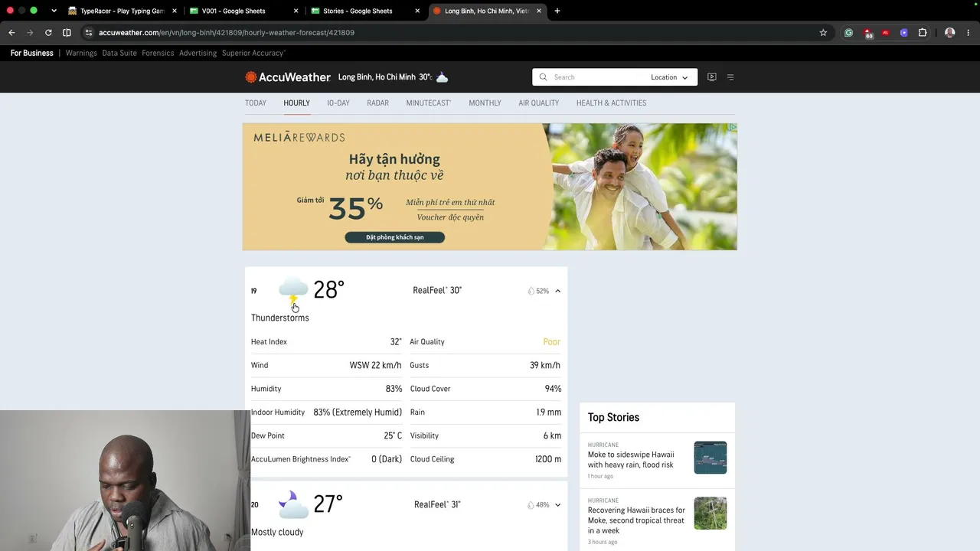Open the Chrome profile avatar
Screen dimensions: 980x551
950,33
